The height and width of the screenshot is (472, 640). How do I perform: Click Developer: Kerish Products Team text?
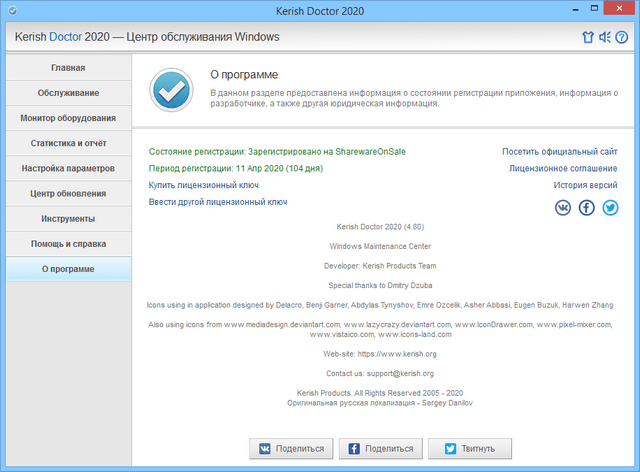pyautogui.click(x=380, y=266)
